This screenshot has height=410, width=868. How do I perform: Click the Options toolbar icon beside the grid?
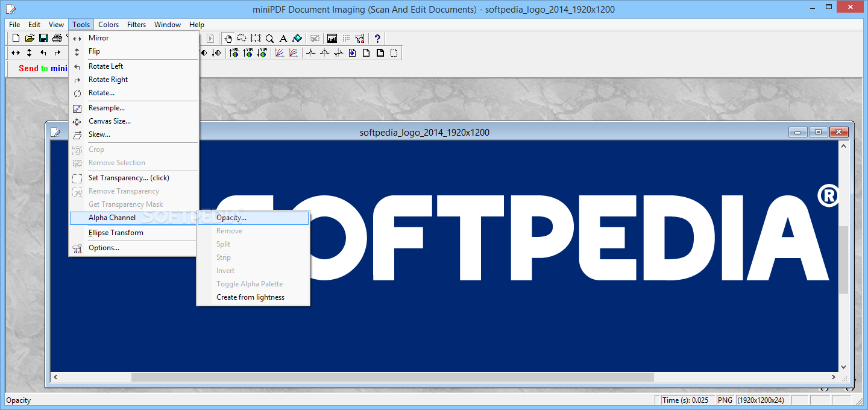[x=360, y=38]
